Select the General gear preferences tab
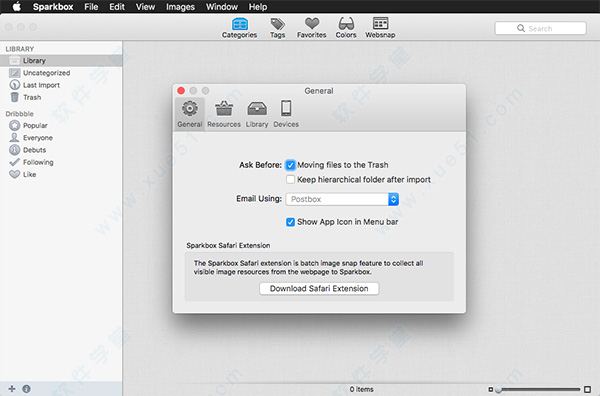Viewport: 600px width, 396px height. 190,114
